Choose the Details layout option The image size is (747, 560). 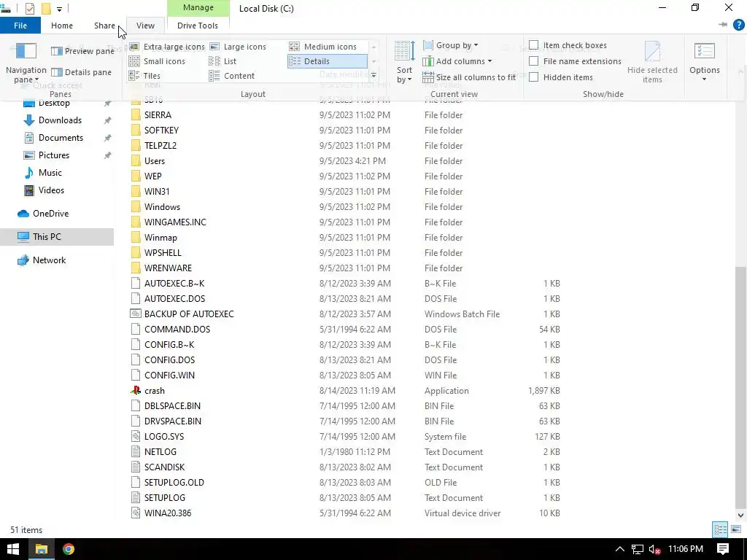328,61
